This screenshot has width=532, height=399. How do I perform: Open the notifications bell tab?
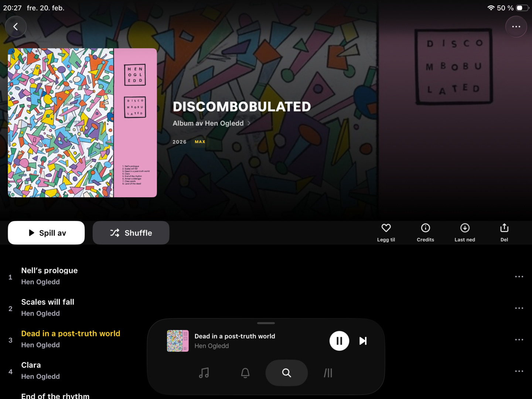(x=245, y=373)
